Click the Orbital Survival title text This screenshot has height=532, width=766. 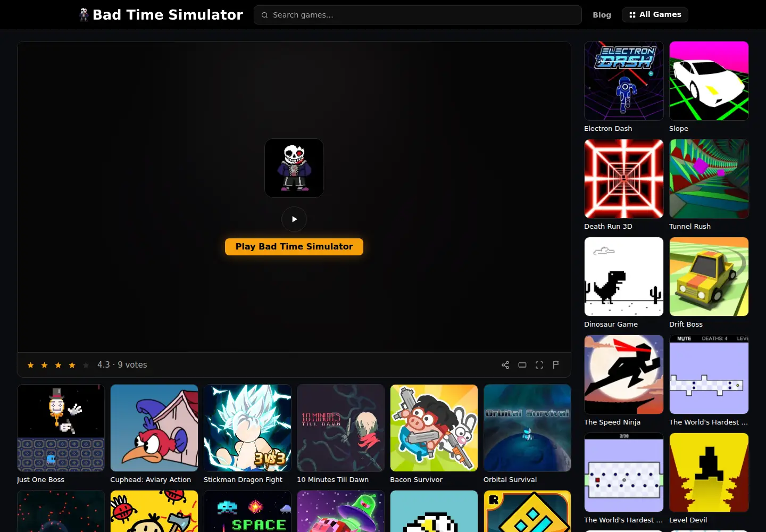click(510, 480)
